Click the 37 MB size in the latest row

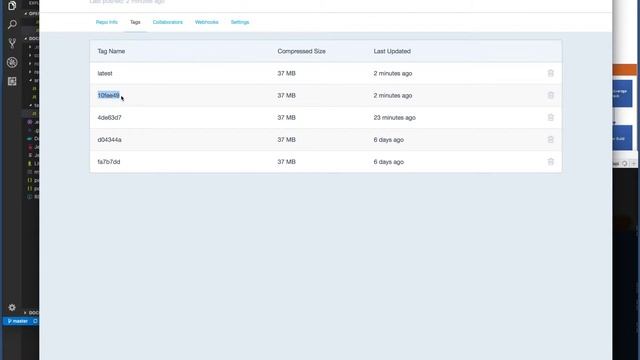click(287, 73)
